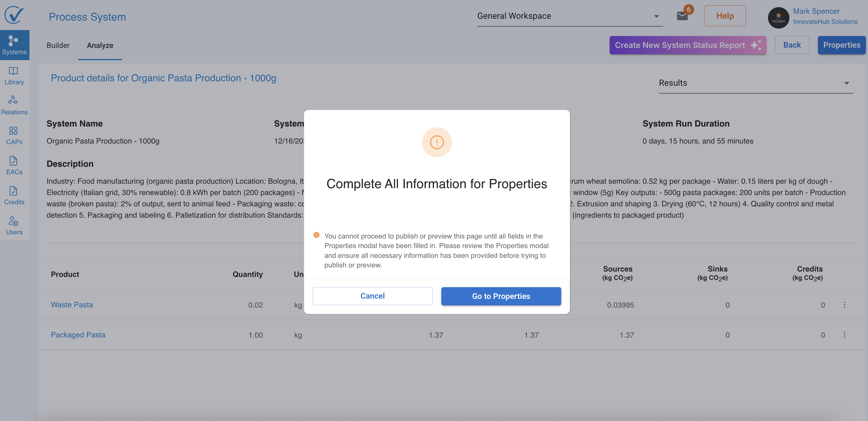Open the mail notifications icon
The width and height of the screenshot is (868, 421).
[682, 15]
